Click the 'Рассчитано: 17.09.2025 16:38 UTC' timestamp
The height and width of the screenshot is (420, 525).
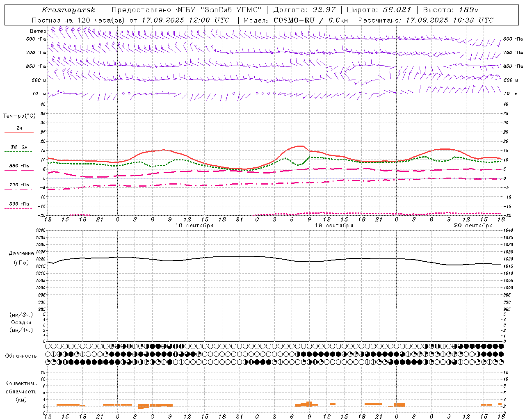pyautogui.click(x=426, y=20)
